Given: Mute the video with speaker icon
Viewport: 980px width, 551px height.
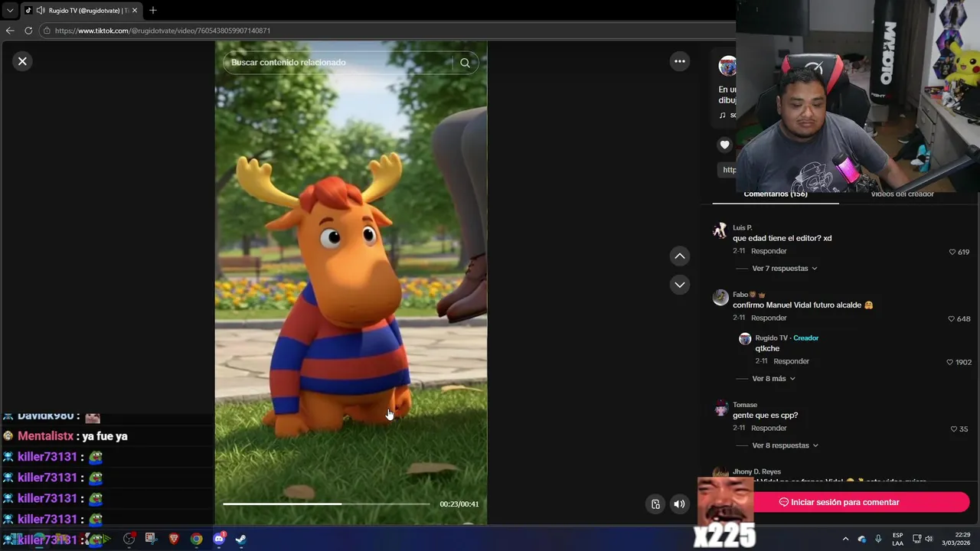Looking at the screenshot, I should click(x=679, y=504).
